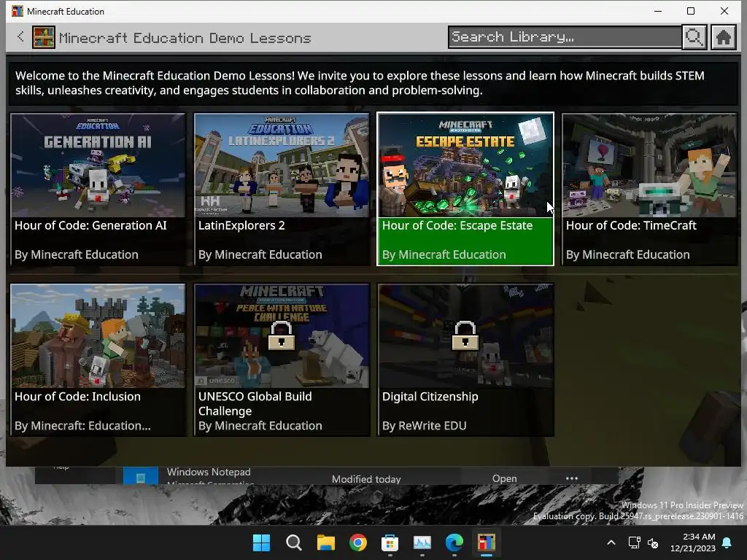The image size is (747, 560).
Task: Click the muted volume tray icon
Action: point(653,542)
